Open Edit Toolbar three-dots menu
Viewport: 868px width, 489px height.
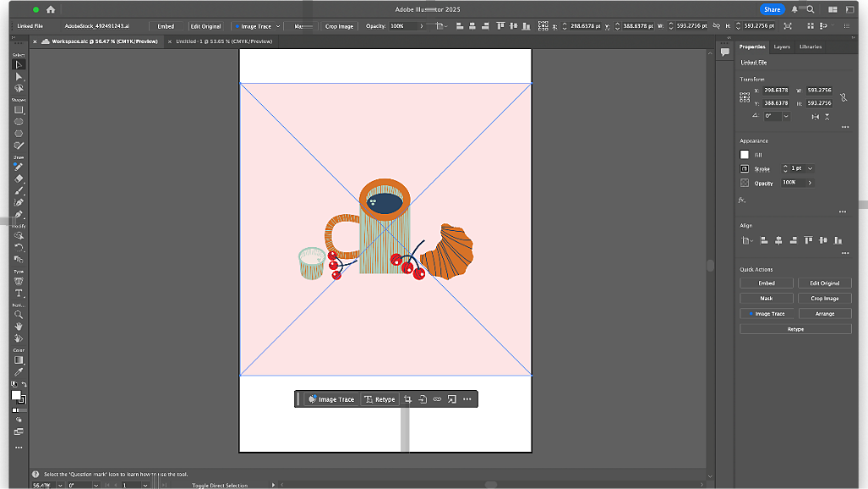pyautogui.click(x=19, y=448)
